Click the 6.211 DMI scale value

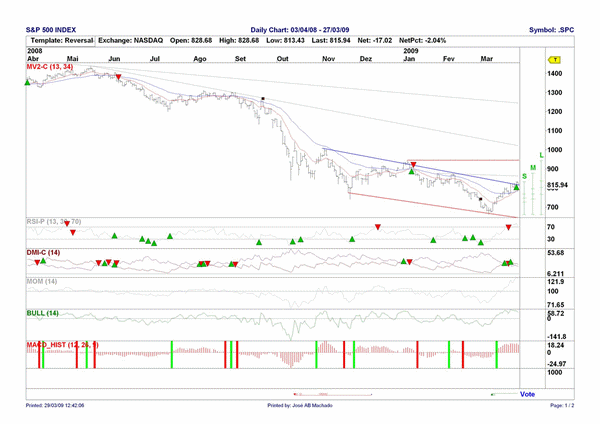556,274
